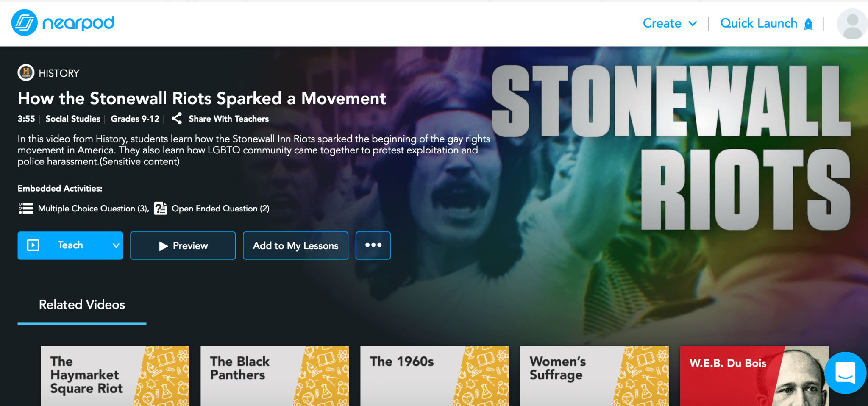
Task: Select the Create menu item
Action: [x=662, y=23]
